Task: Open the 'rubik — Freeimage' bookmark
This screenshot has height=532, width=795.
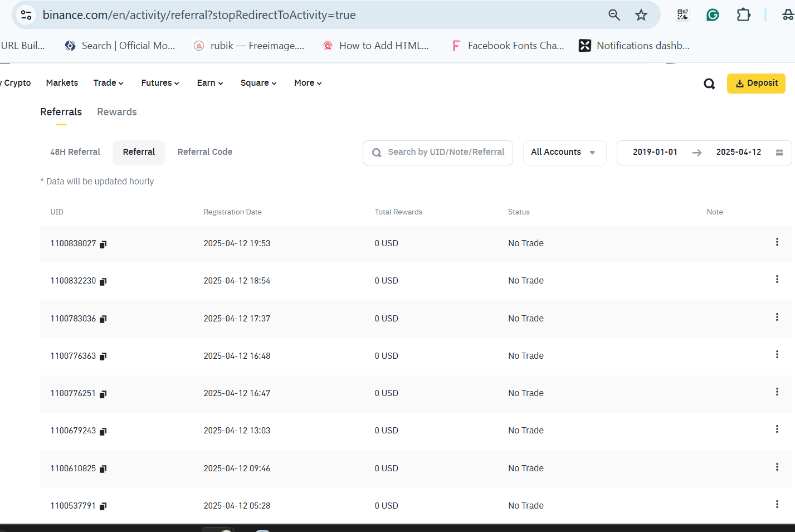Action: pos(249,46)
